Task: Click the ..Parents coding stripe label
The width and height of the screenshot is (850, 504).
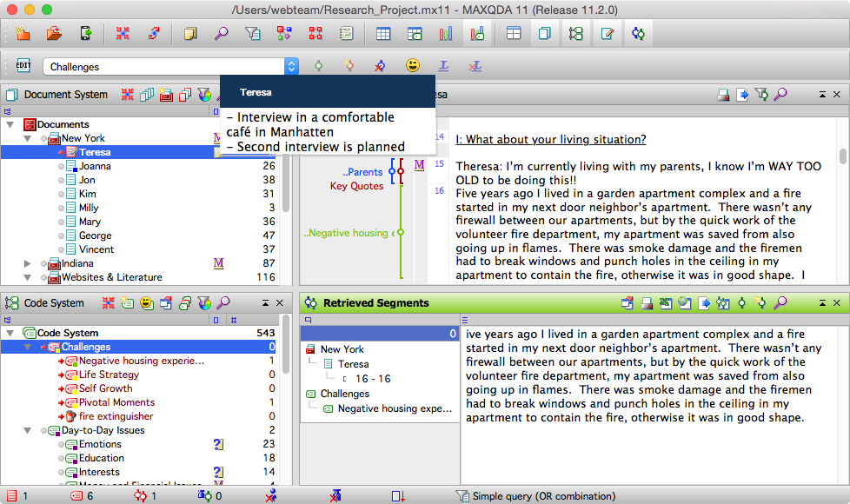Action: point(362,172)
